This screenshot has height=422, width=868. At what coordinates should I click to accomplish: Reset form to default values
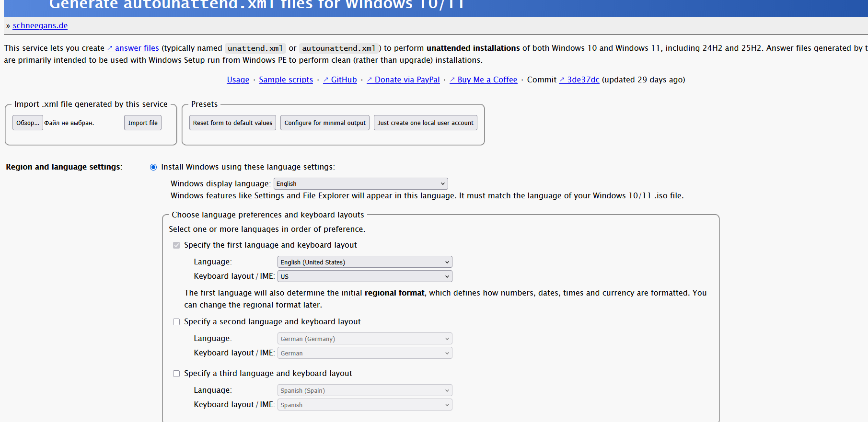(x=232, y=123)
